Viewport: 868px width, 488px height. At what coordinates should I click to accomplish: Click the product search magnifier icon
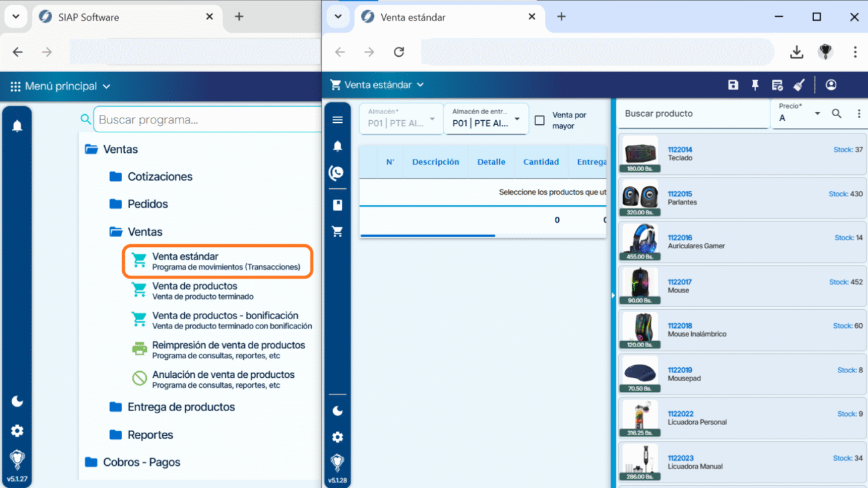click(837, 114)
